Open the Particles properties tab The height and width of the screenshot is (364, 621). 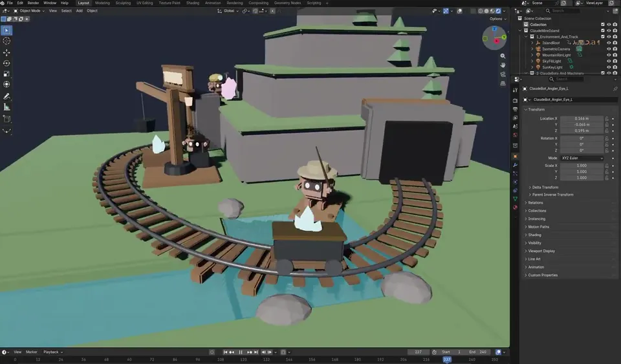[516, 174]
